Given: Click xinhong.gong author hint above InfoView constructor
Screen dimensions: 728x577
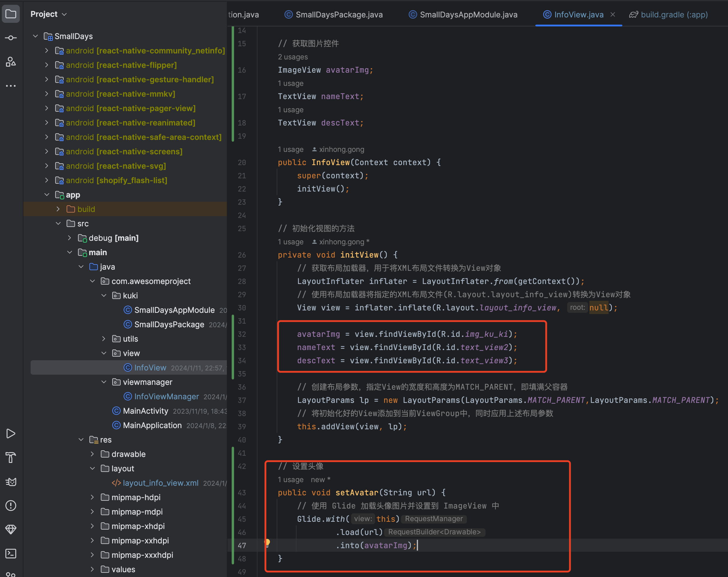Looking at the screenshot, I should 338,149.
